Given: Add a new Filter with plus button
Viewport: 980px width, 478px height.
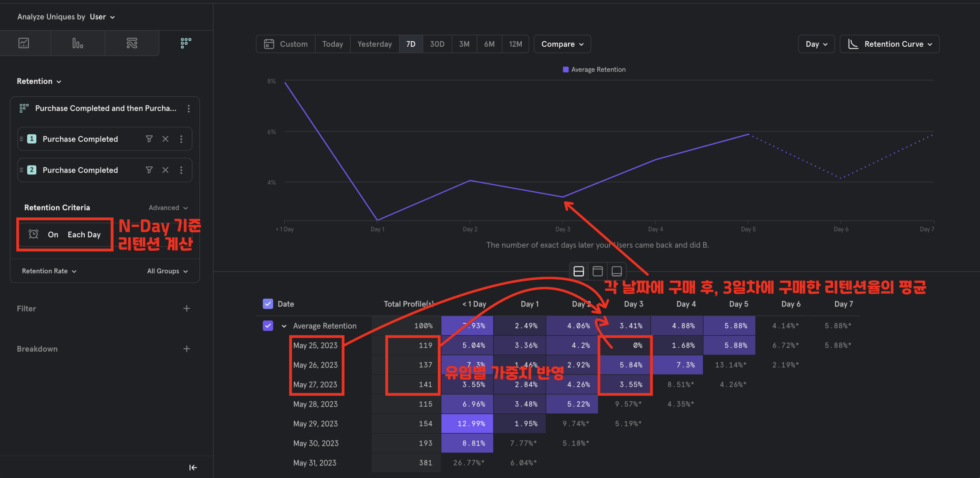Looking at the screenshot, I should (x=187, y=308).
